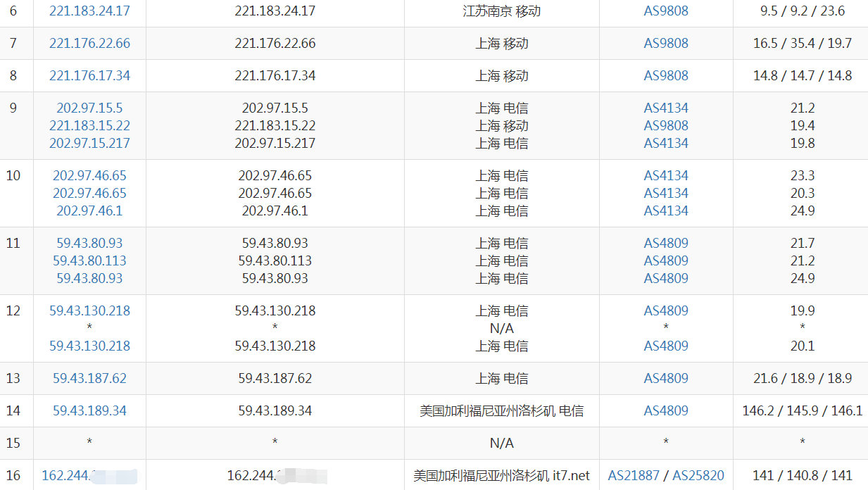Image resolution: width=868 pixels, height=490 pixels.
Task: Select the 20.1 latency value in hop 12
Action: 803,346
